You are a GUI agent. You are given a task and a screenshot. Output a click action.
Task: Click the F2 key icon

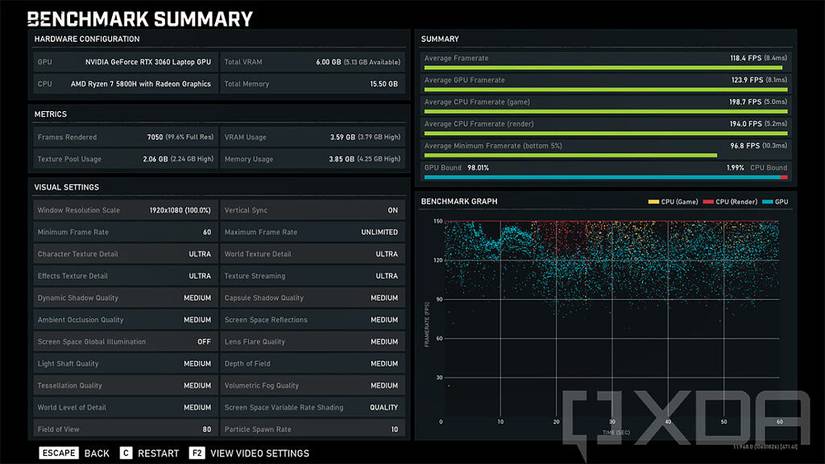[197, 453]
